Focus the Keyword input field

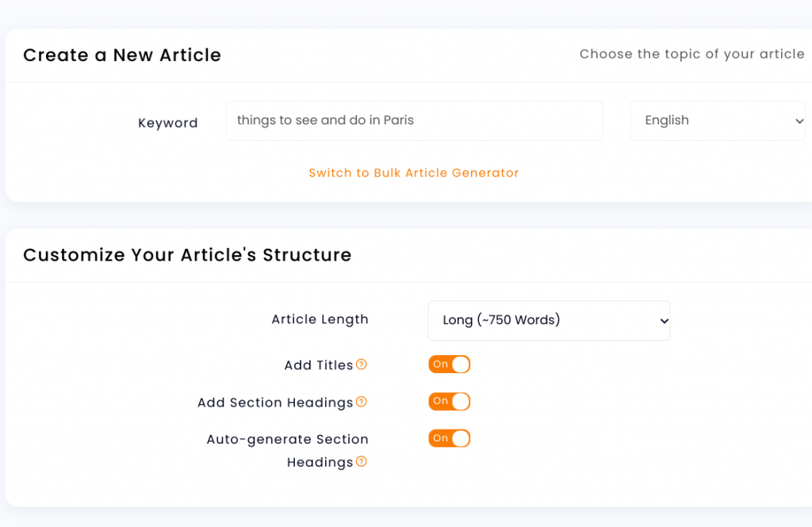[414, 120]
